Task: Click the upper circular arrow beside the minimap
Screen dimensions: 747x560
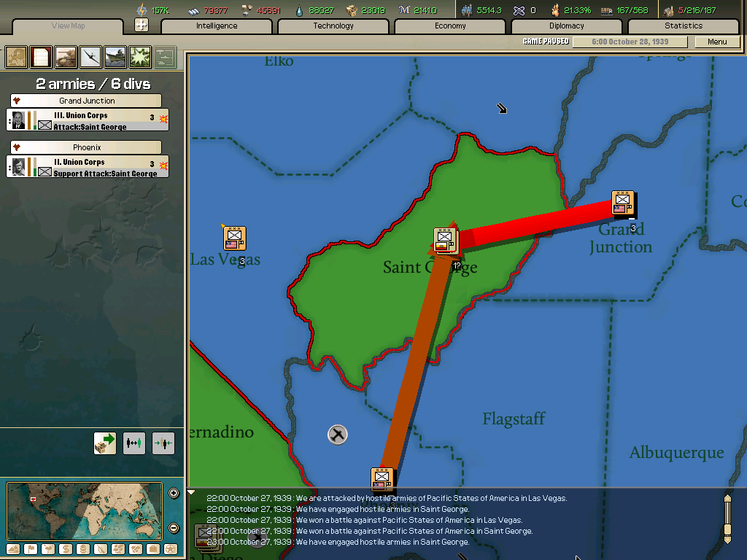Action: pos(174,493)
